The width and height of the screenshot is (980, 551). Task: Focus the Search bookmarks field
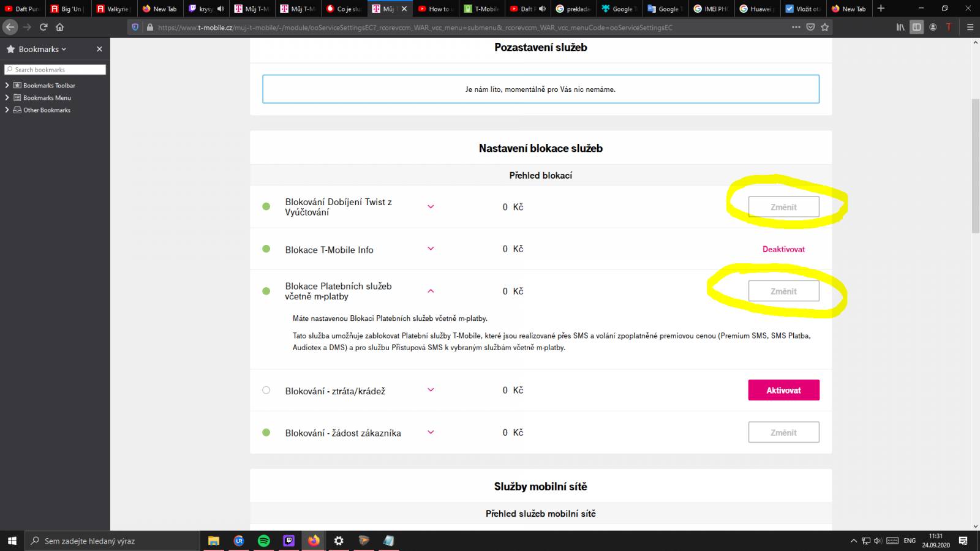click(x=55, y=70)
